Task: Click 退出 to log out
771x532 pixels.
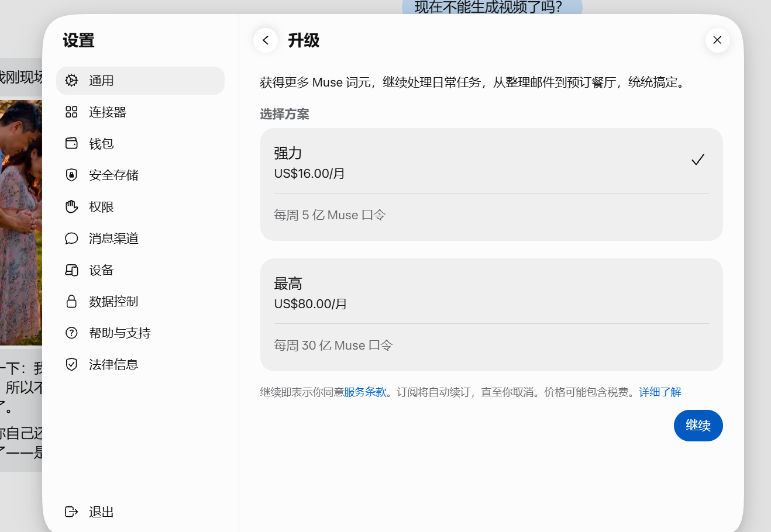Action: coord(140,512)
